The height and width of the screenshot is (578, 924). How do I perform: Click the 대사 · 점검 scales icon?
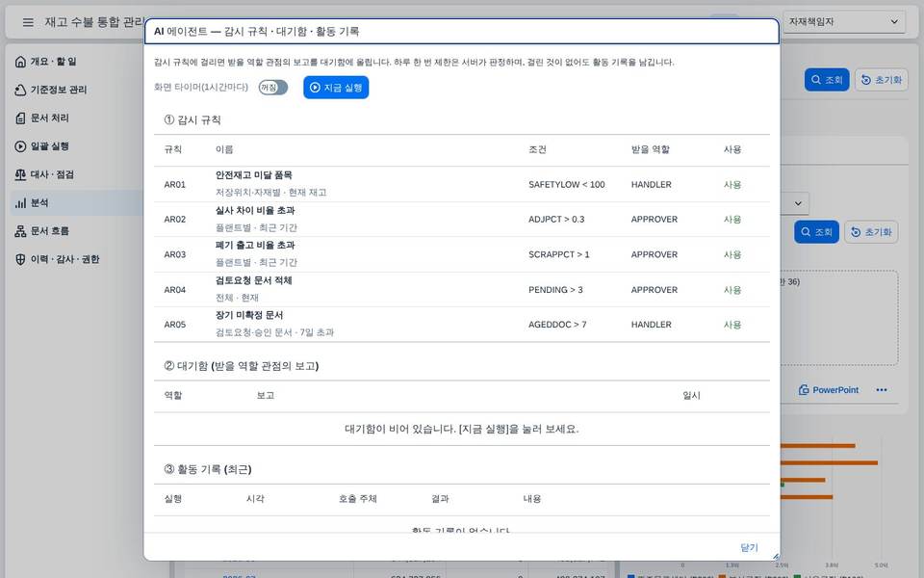[x=20, y=174]
